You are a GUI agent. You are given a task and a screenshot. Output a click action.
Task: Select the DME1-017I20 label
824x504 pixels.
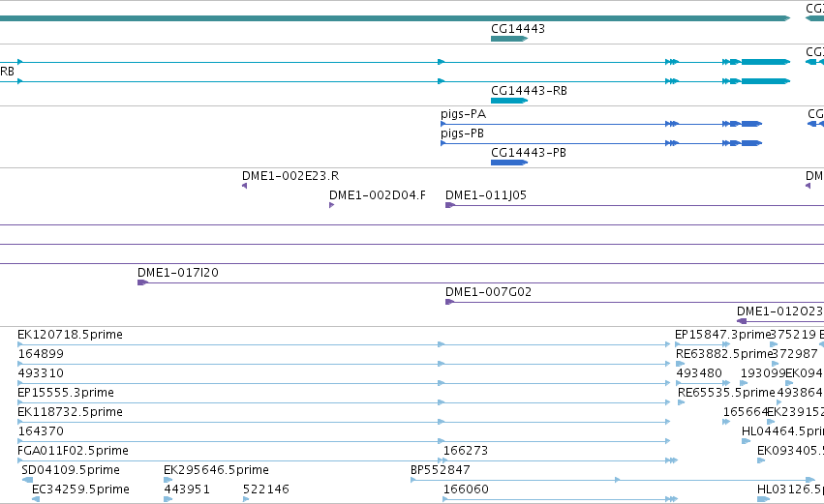pyautogui.click(x=177, y=273)
